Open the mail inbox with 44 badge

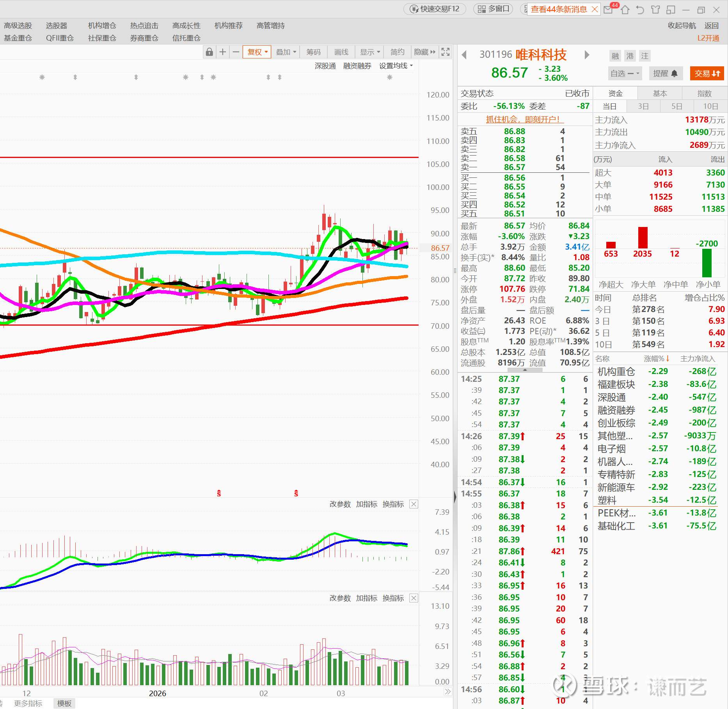pyautogui.click(x=609, y=9)
